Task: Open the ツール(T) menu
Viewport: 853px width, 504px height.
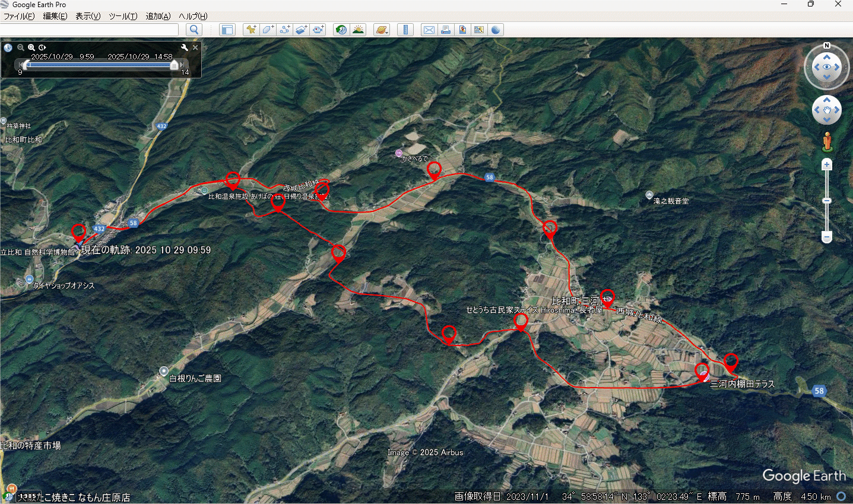Action: tap(123, 16)
